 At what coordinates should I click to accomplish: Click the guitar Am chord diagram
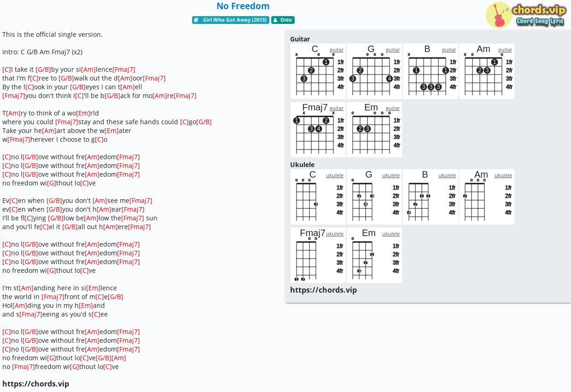tap(487, 71)
